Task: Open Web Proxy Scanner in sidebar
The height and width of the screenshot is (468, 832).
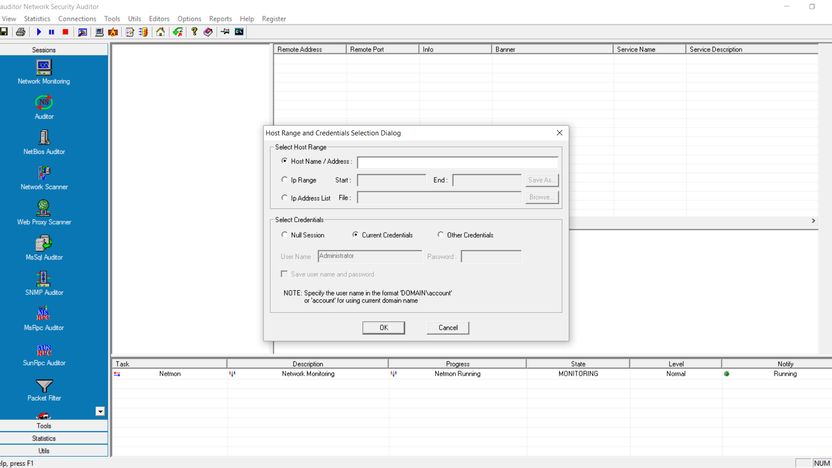Action: (44, 213)
